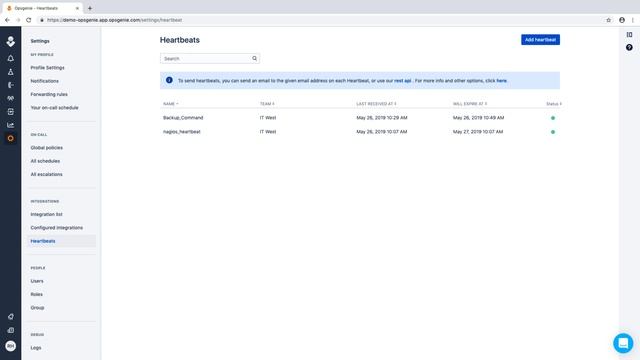This screenshot has width=640, height=360.
Task: Sort by the TEAM column header
Action: [x=267, y=104]
